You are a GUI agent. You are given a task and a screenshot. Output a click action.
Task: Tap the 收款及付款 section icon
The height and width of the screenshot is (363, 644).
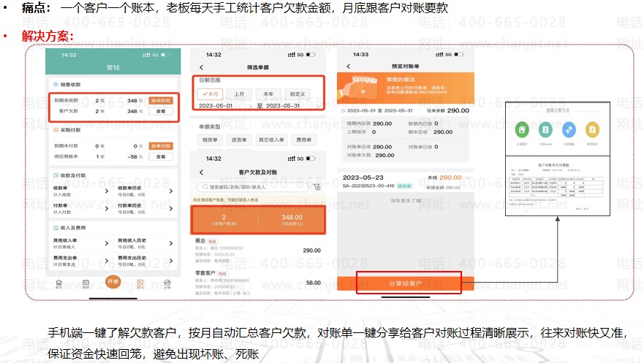click(x=56, y=175)
